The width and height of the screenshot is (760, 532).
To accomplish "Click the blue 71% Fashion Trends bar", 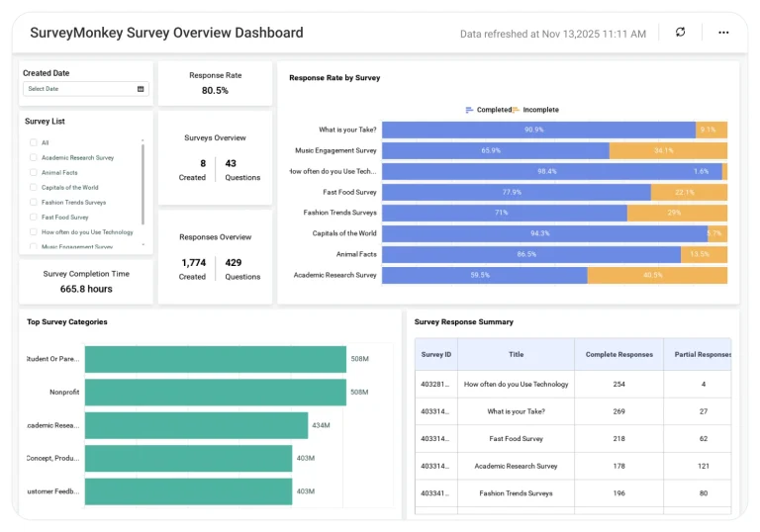I will 505,213.
